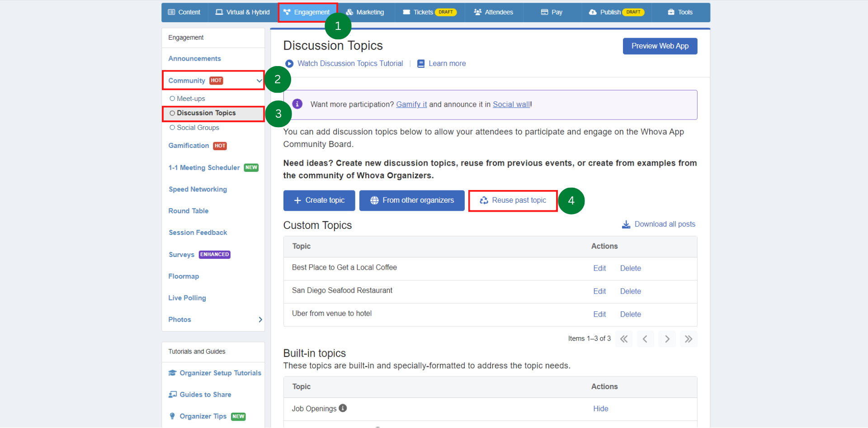Click the Learn more book icon

[421, 64]
